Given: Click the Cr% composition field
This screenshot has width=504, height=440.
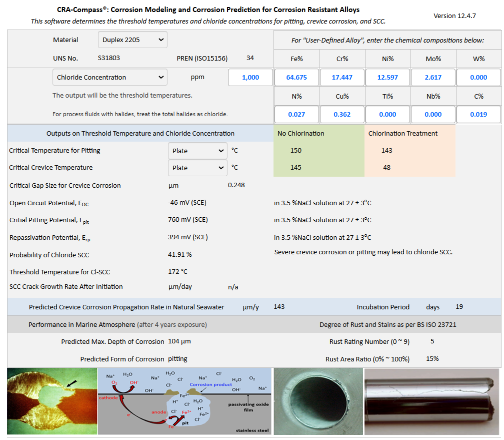Looking at the screenshot, I should (342, 77).
